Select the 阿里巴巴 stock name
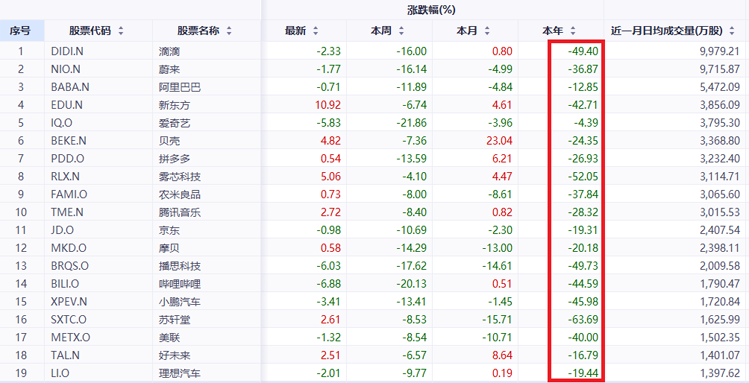 [x=180, y=87]
